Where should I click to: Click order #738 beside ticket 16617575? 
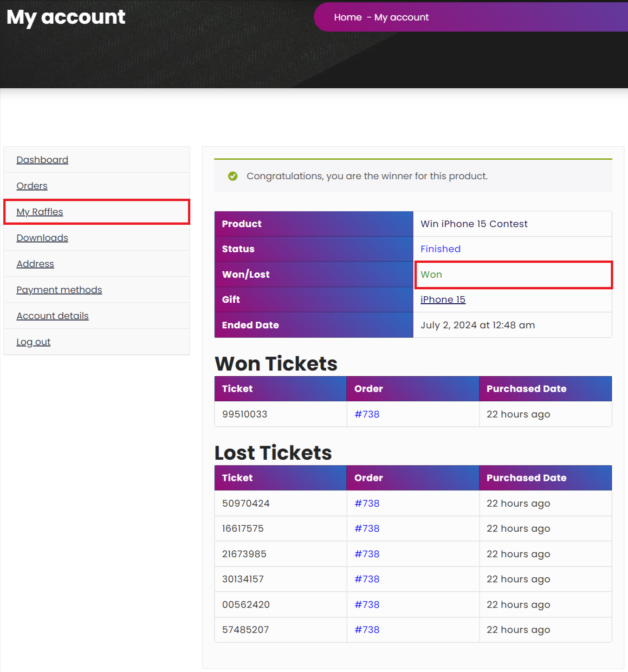tap(367, 528)
